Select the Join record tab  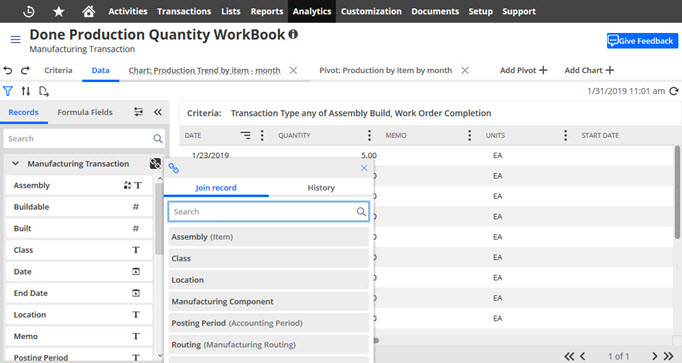coord(216,188)
